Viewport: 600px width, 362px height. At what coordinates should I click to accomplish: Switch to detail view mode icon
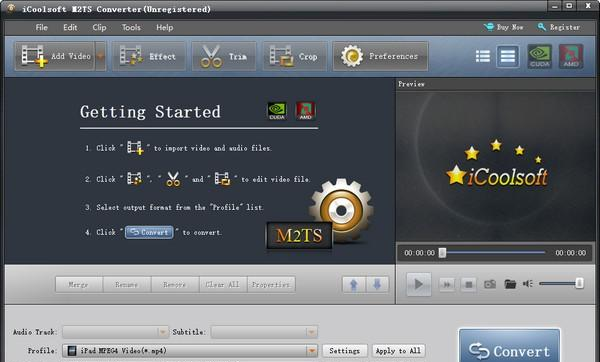point(508,56)
